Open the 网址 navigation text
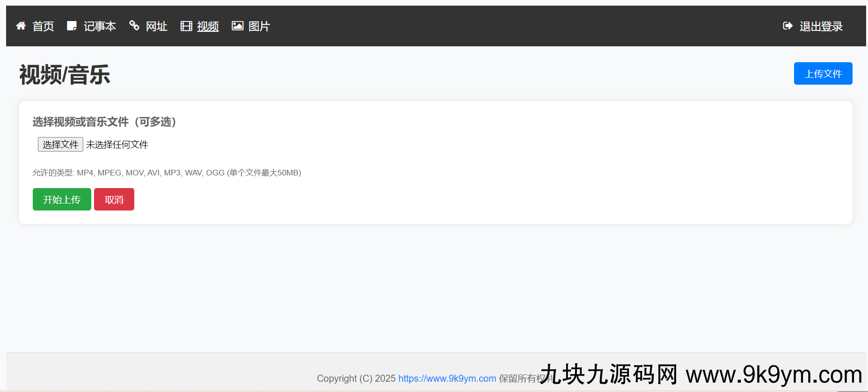The width and height of the screenshot is (868, 392). 156,27
